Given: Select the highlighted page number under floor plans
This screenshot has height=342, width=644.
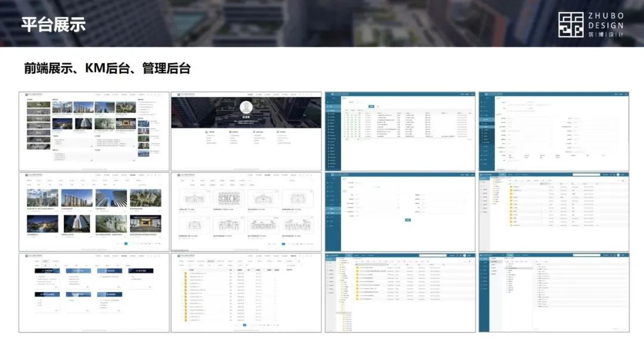Looking at the screenshot, I should pos(283,244).
